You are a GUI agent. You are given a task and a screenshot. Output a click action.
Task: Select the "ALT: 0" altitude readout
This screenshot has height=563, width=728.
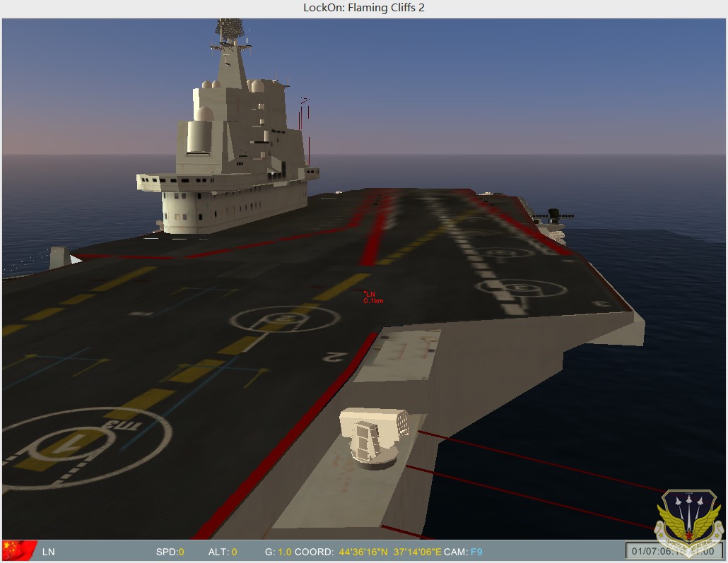tap(223, 552)
